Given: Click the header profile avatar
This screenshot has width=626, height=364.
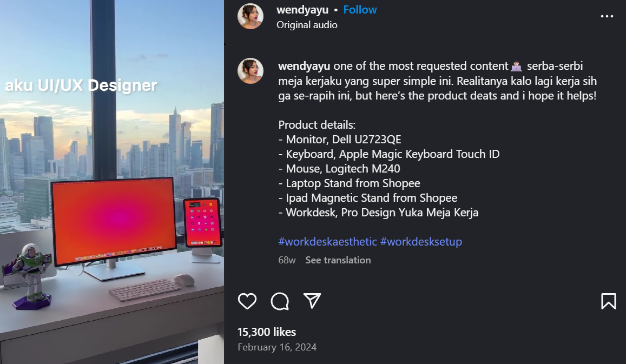Looking at the screenshot, I should [251, 16].
